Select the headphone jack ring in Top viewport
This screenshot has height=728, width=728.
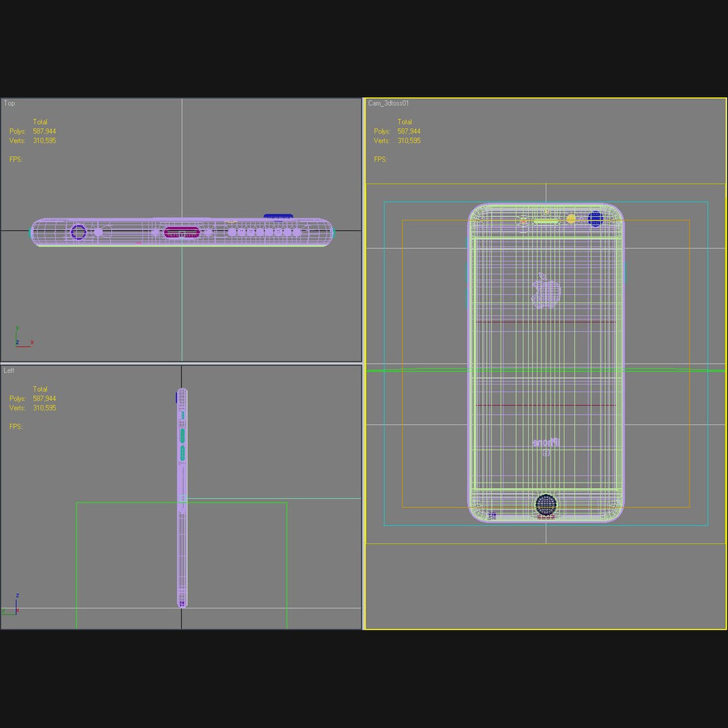(78, 232)
